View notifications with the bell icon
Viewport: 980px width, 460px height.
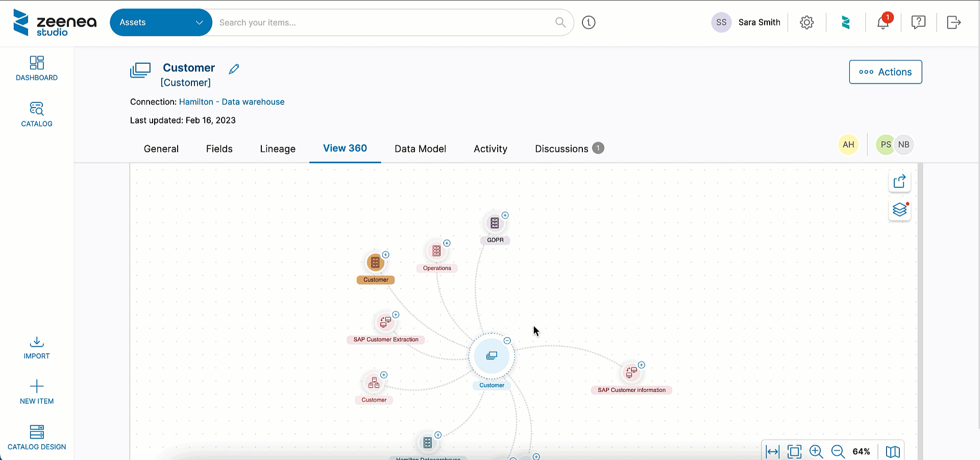[883, 22]
